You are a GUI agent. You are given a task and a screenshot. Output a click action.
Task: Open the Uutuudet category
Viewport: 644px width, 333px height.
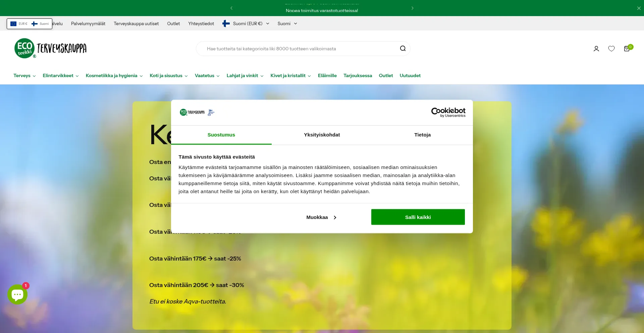click(410, 75)
